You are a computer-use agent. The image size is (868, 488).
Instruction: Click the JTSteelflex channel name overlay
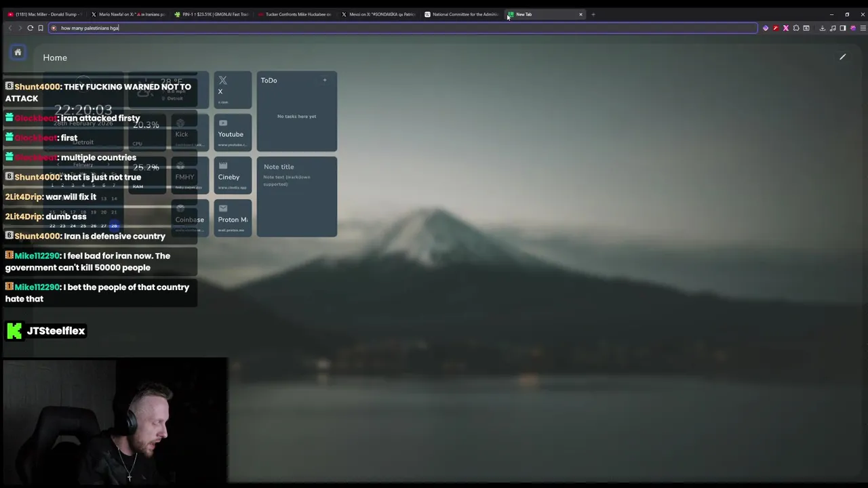56,331
